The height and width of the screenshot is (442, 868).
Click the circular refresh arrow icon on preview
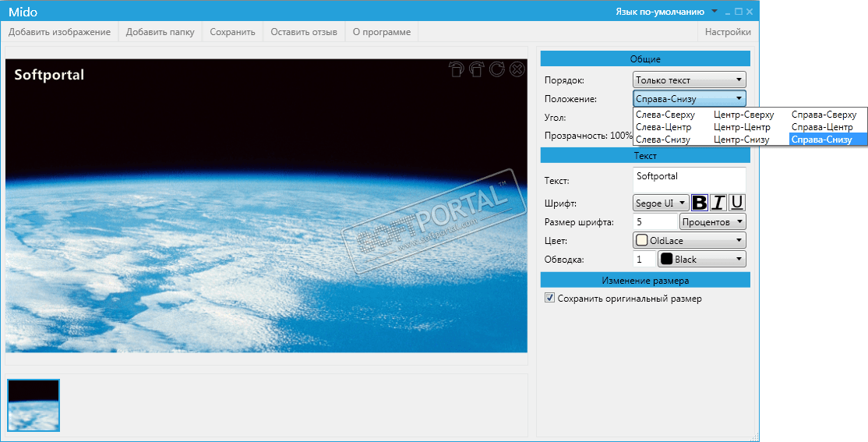coord(496,69)
